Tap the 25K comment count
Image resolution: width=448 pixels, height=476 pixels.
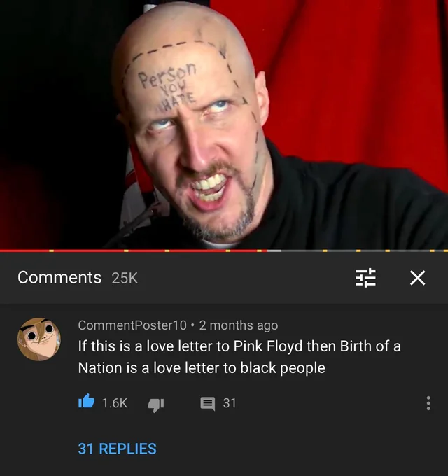[125, 278]
